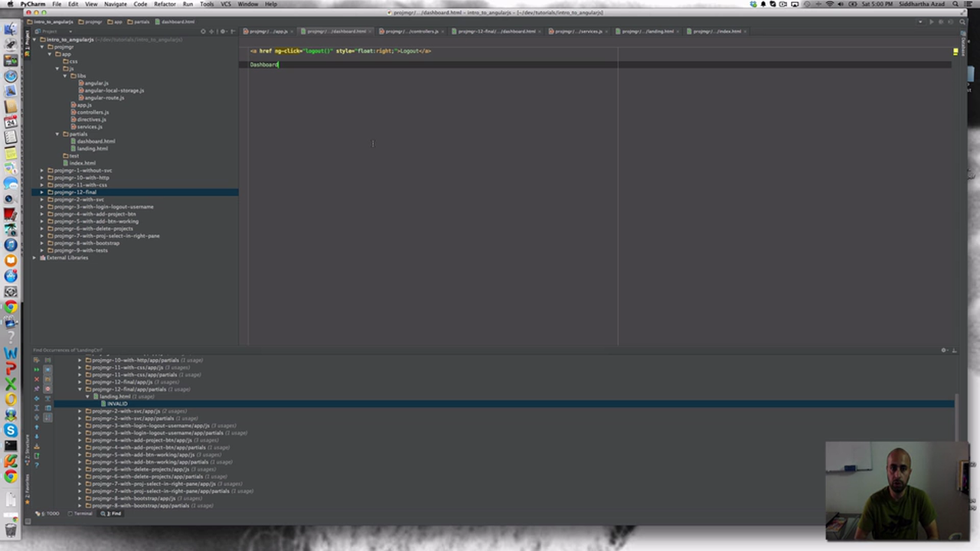
Task: Open Terminal app in the Dock
Action: tap(11, 445)
